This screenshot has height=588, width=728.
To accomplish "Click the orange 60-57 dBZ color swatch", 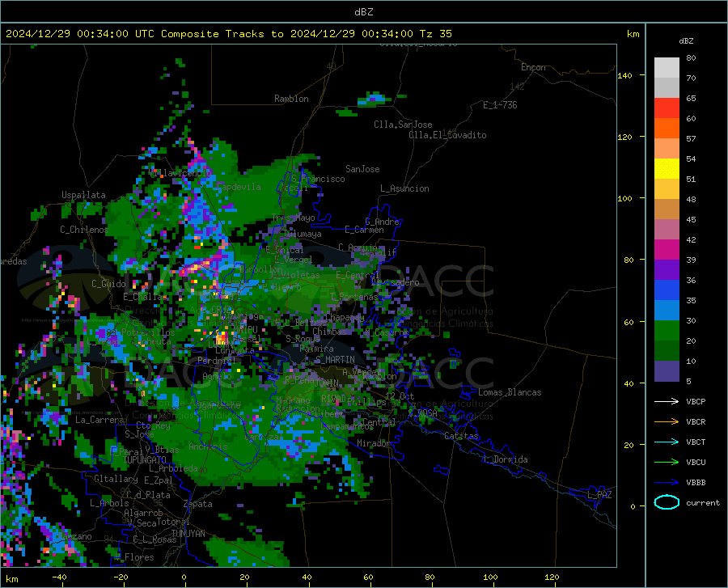I will pos(667,129).
